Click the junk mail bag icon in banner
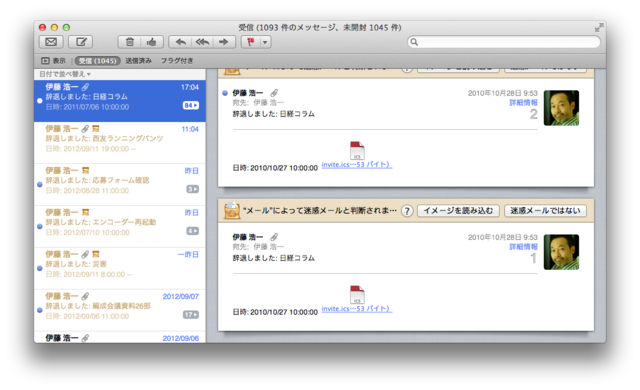Screen dimensions: 640x390 click(x=232, y=211)
